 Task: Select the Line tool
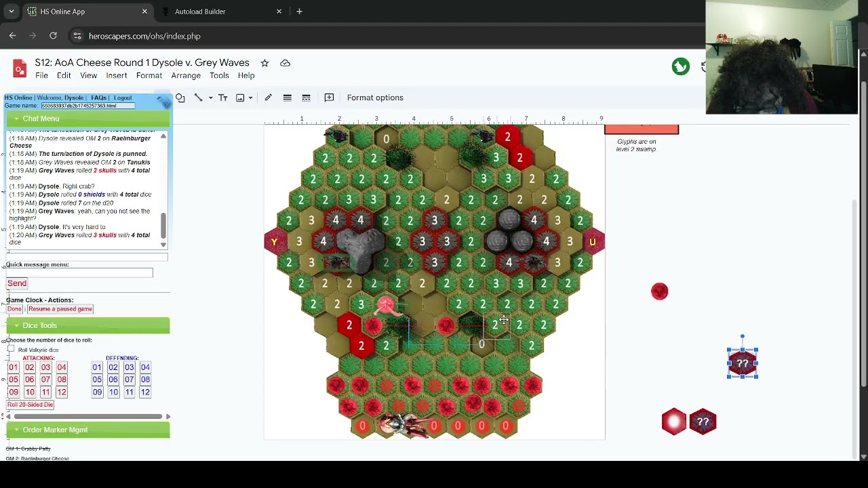coord(198,98)
